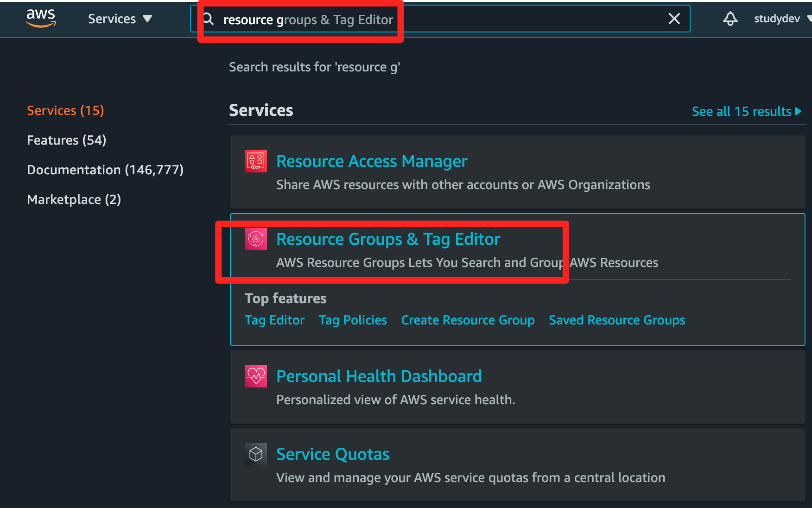
Task: Click the AWS logo home icon
Action: (41, 19)
